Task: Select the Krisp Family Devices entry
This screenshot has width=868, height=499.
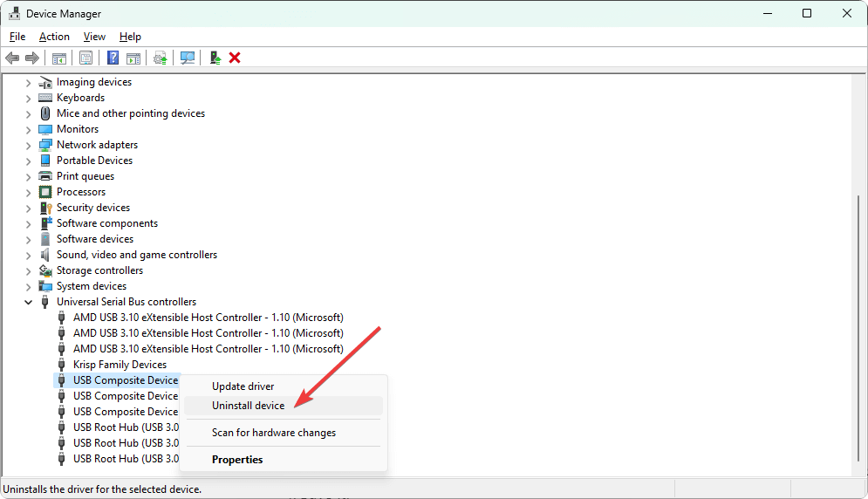Action: 120,365
